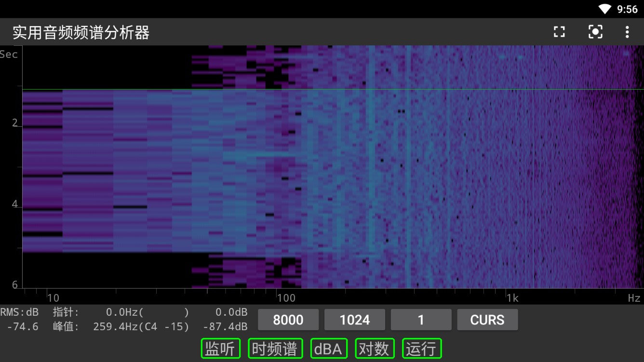The height and width of the screenshot is (362, 644).
Task: Toggle the 时频谱 spectrogram mode button
Action: 275,349
